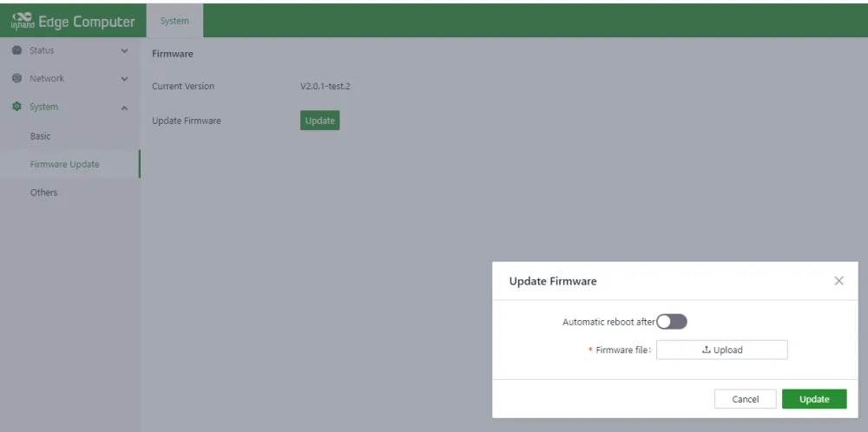Open the Network sidebar menu
868x432 pixels.
point(69,79)
